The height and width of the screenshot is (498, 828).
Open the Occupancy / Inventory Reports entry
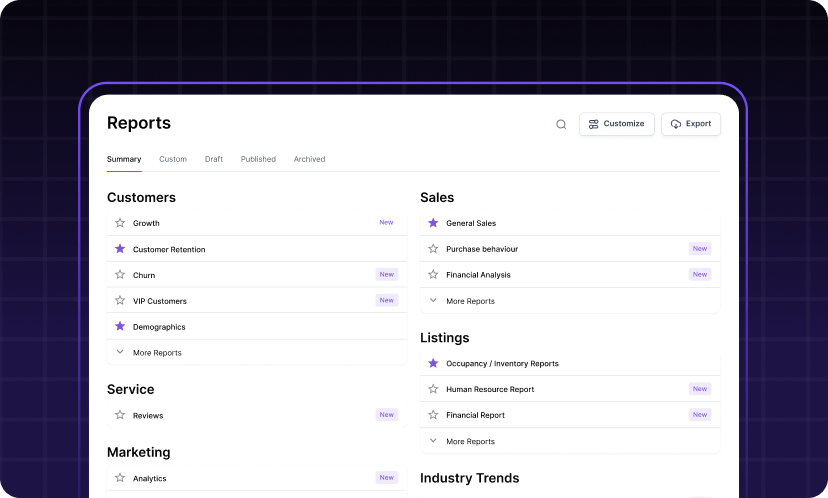pyautogui.click(x=502, y=364)
